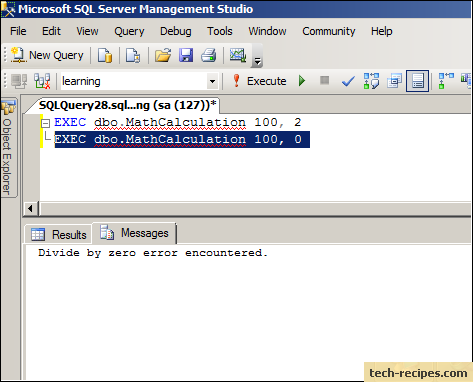
Task: Execute the query
Action: tap(259, 81)
